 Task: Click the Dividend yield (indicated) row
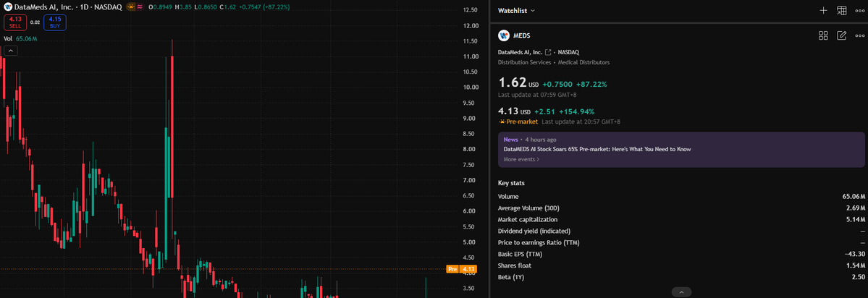(681, 231)
